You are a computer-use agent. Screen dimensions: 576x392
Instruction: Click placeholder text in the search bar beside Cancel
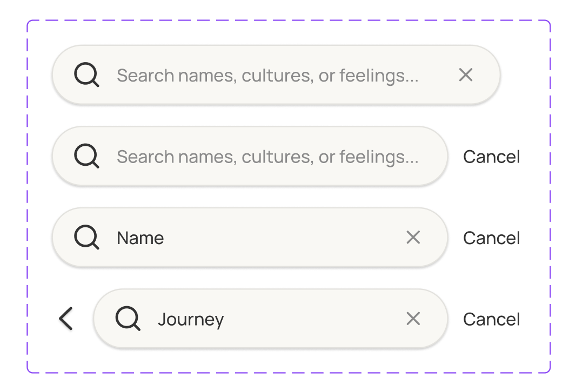267,157
